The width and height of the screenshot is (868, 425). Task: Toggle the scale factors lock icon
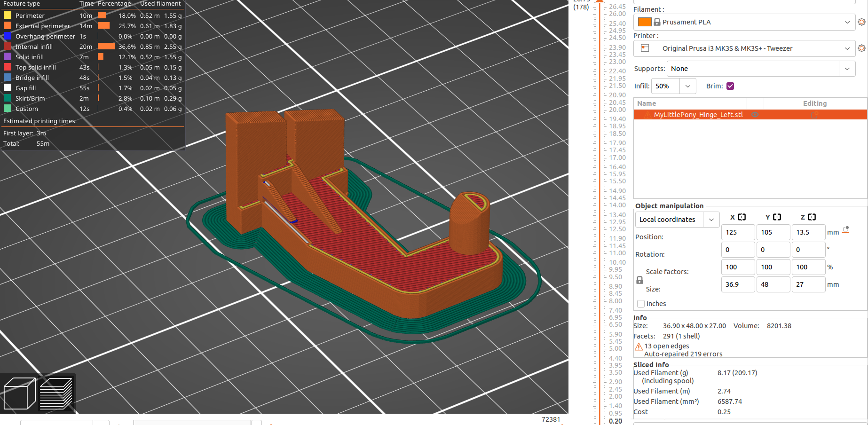[639, 280]
